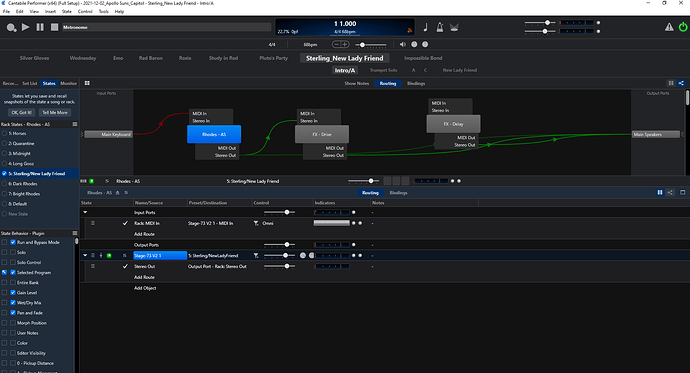
Task: Click the quarter-note tap tempo icon
Action: [426, 27]
